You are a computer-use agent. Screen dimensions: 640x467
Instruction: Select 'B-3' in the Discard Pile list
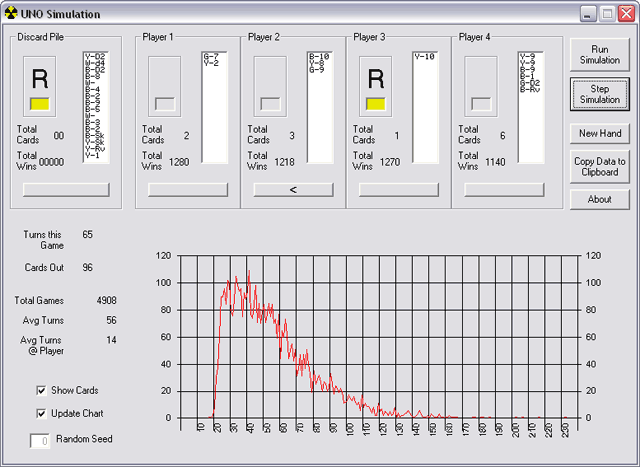92,122
